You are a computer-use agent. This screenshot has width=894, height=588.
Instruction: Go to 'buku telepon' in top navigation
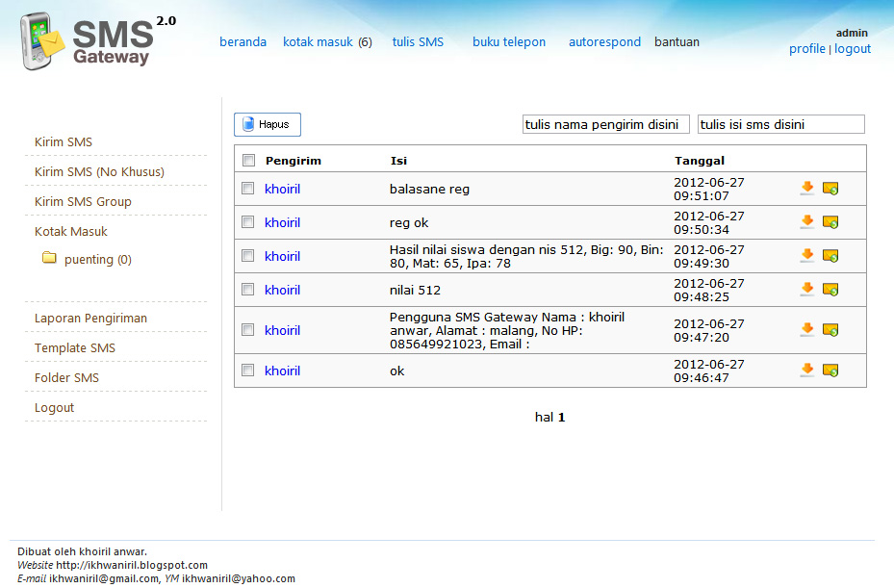tap(508, 42)
